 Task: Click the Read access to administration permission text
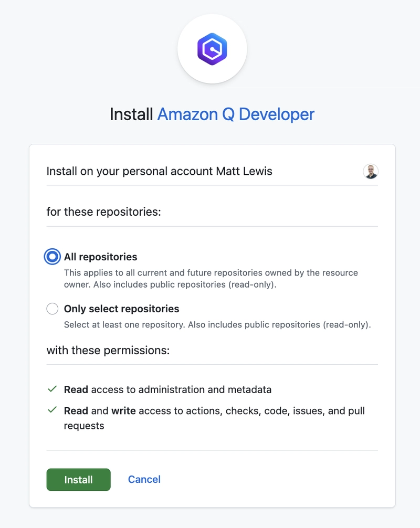point(167,389)
